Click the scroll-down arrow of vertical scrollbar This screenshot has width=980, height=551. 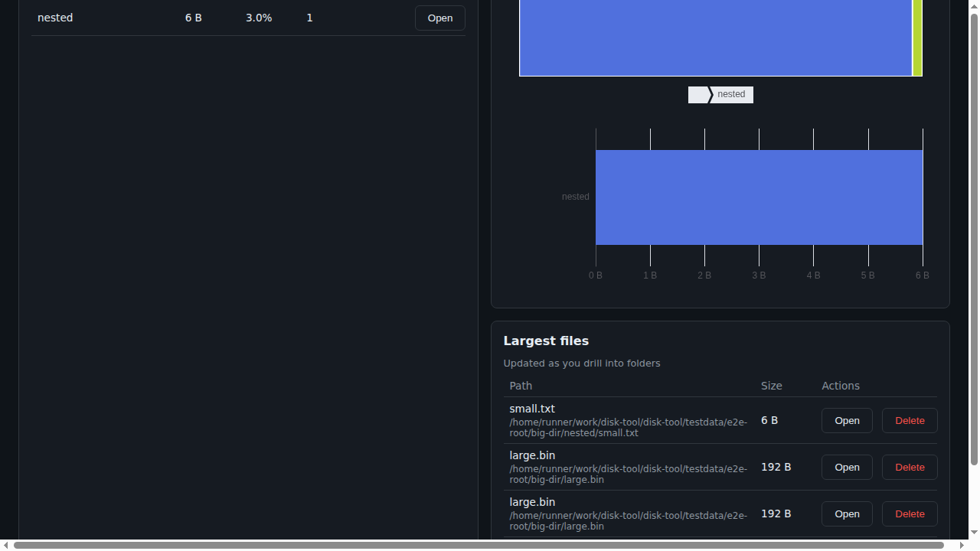(x=974, y=533)
